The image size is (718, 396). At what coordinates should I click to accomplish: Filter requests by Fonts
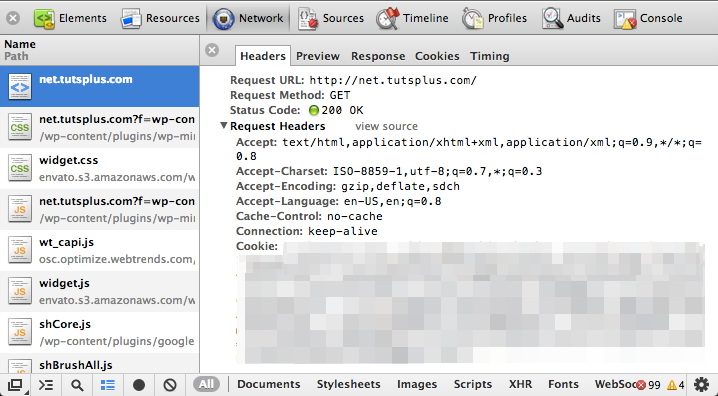click(563, 384)
